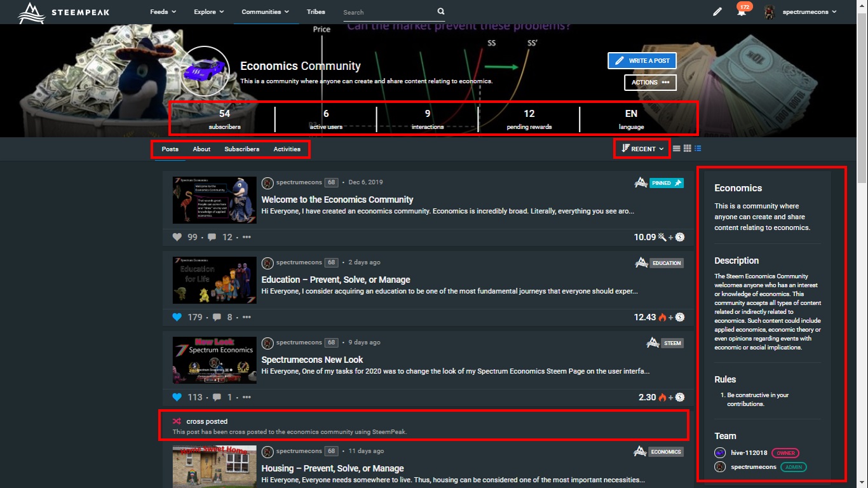Click payout icon next to 12.43

(661, 317)
